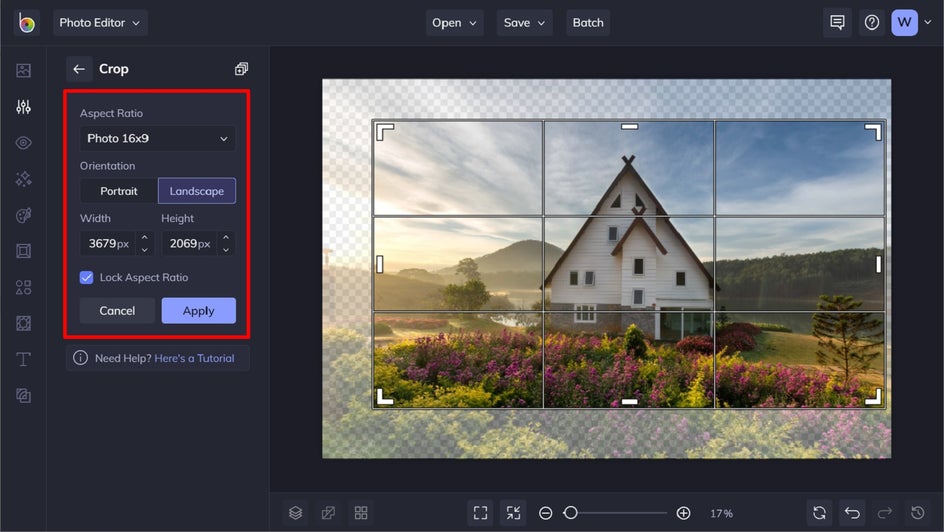Screen dimensions: 944x532
Task: Open the Artsy palette sidebar icon
Action: (x=23, y=215)
